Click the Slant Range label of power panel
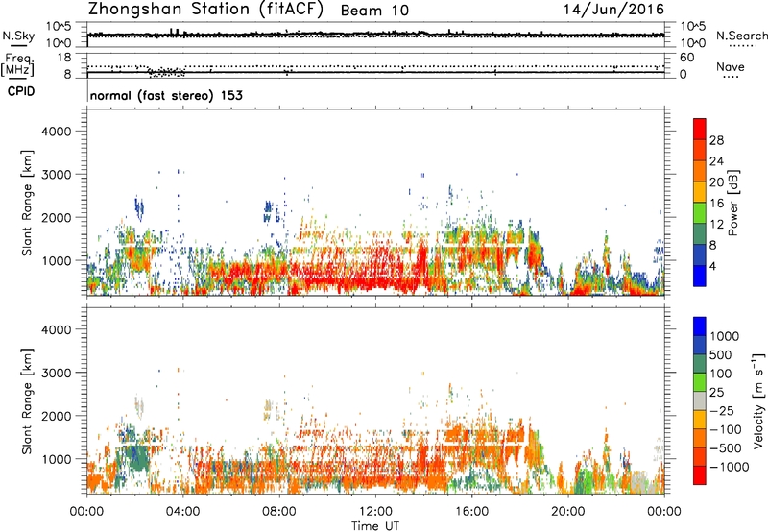768x532 pixels. pyautogui.click(x=27, y=203)
